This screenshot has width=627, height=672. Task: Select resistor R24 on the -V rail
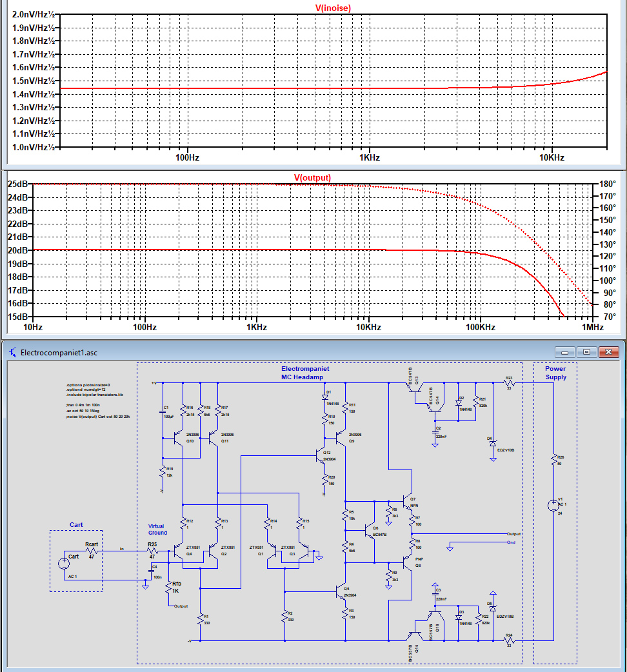509,640
